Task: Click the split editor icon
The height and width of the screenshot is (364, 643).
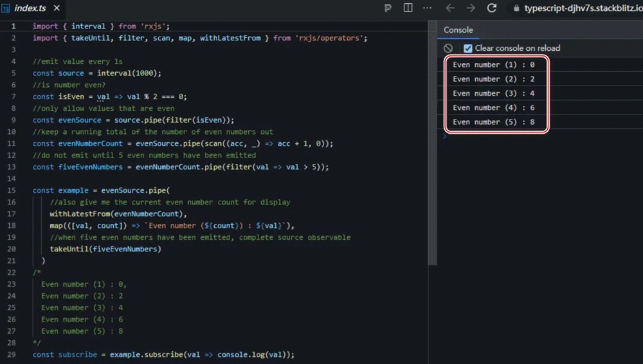Action: 408,8
